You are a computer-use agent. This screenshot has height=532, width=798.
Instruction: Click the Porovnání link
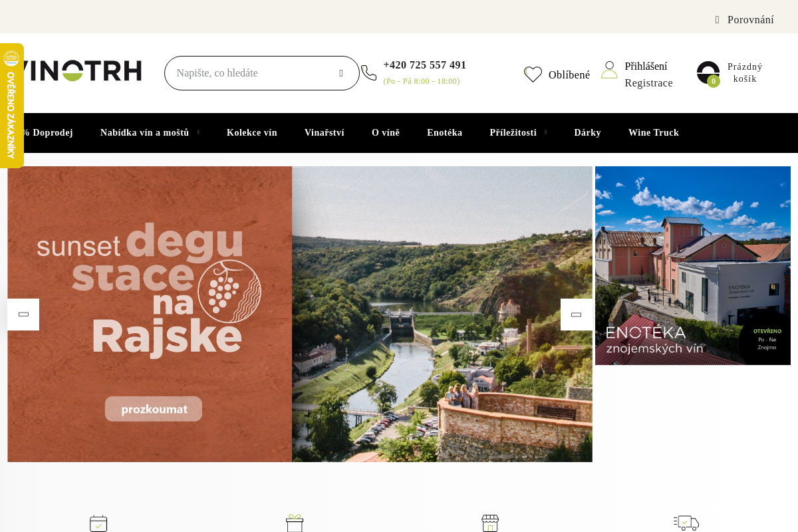coord(751,20)
